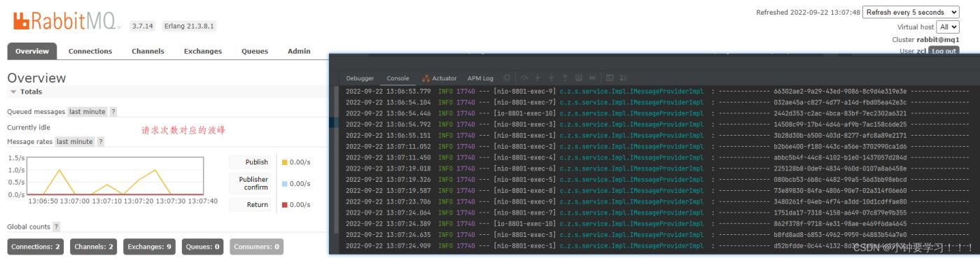The height and width of the screenshot is (258, 980).
Task: Open the Connections tab
Action: 90,51
